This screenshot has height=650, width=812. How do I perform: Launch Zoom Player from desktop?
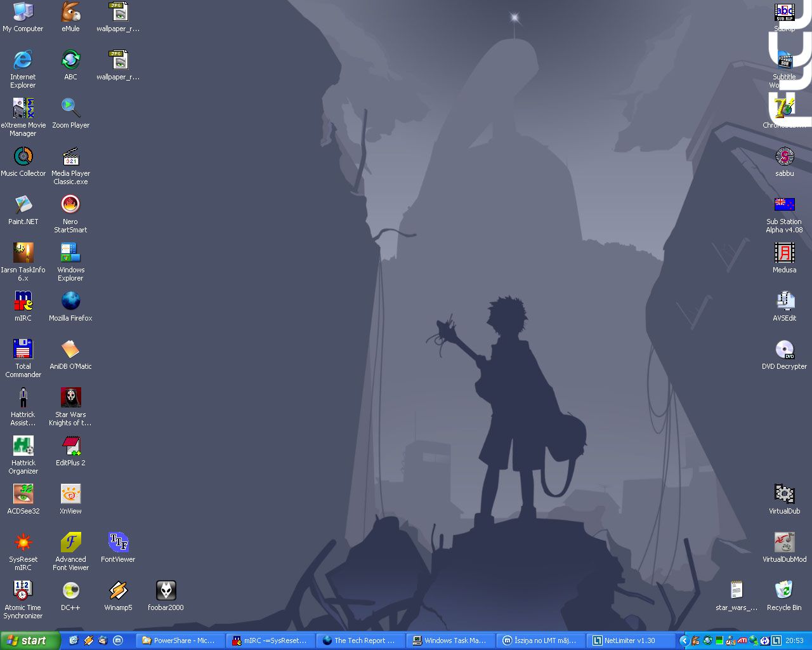(70, 114)
